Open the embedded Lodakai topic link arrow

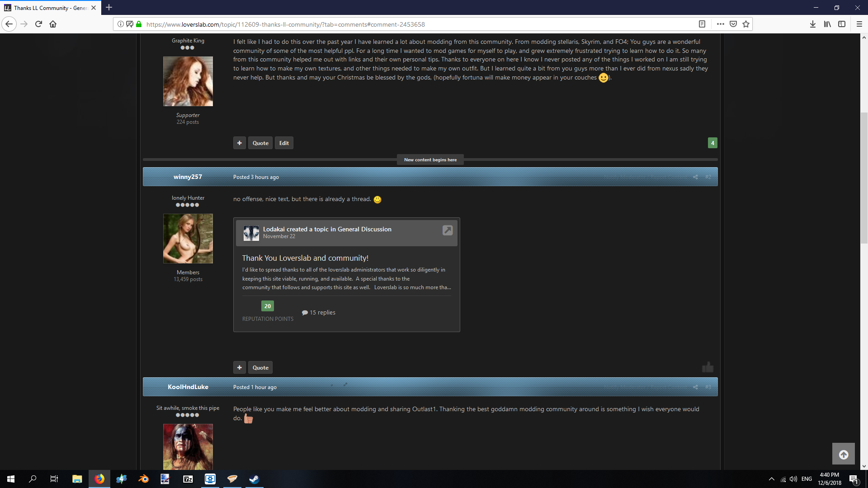coord(448,230)
